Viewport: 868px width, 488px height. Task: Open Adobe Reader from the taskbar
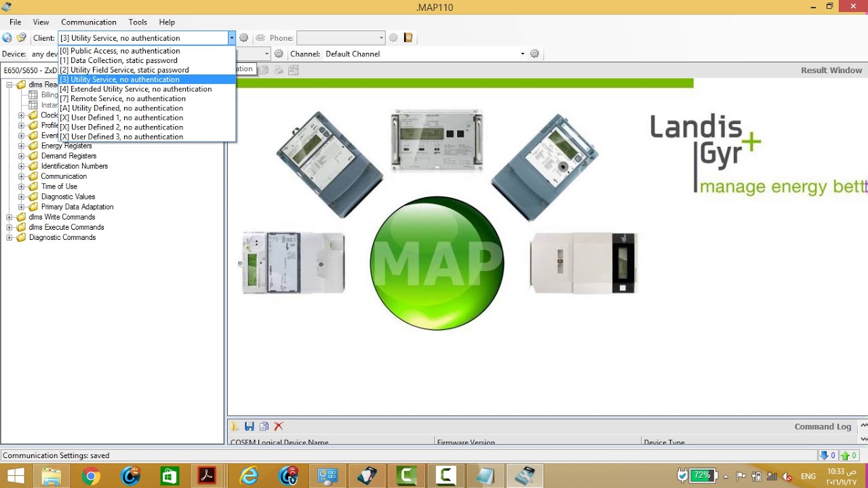tap(207, 476)
